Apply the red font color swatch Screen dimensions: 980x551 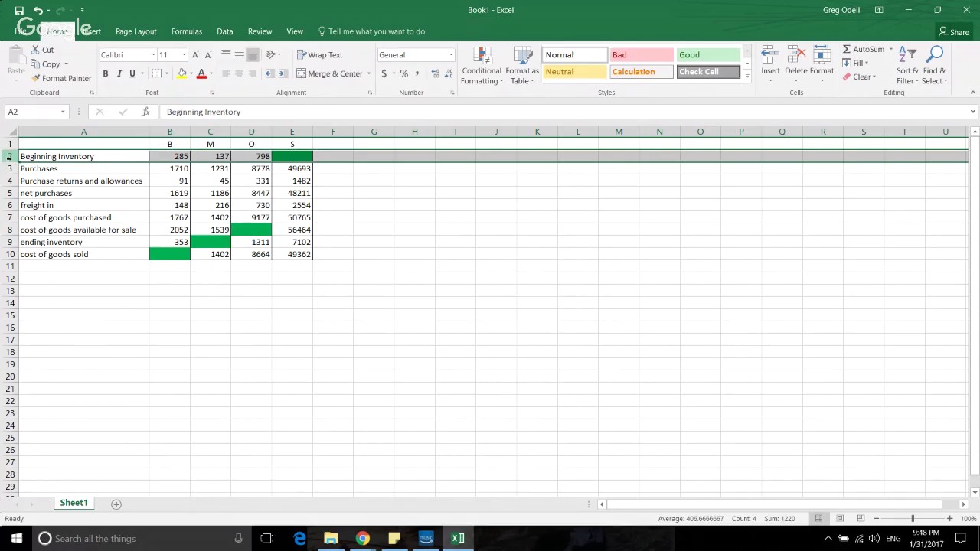point(201,73)
